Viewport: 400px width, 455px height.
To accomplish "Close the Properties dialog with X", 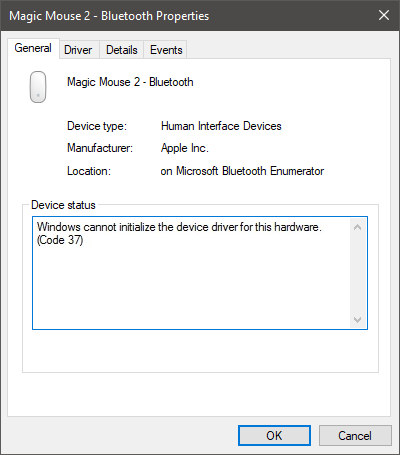I will pos(384,15).
